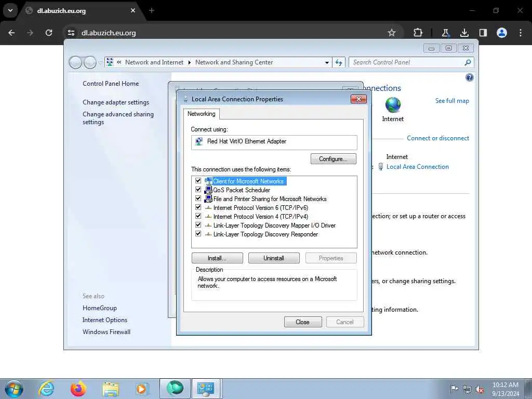Open HomeGroup link
This screenshot has height=399, width=532.
(x=100, y=308)
